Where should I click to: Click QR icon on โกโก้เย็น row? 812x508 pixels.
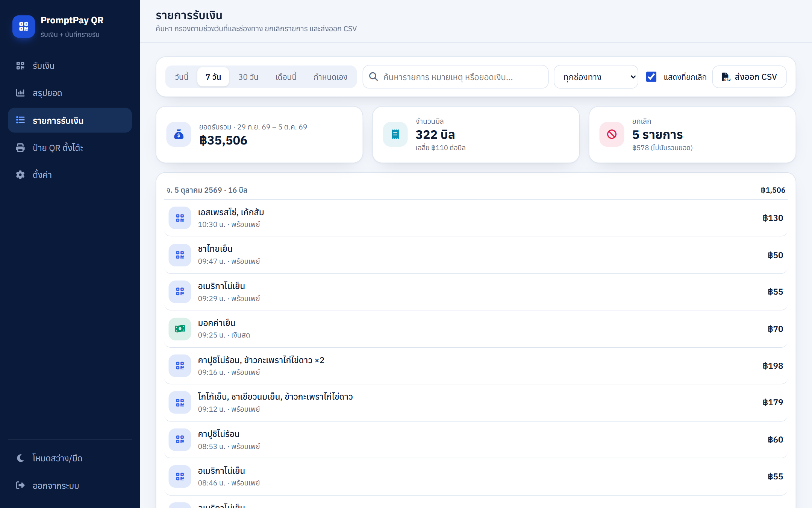180,403
